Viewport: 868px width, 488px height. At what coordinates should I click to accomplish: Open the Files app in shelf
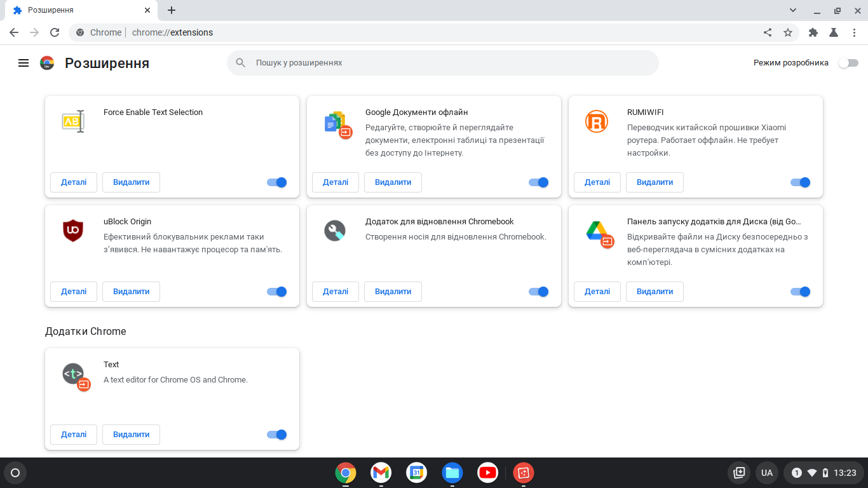click(x=452, y=473)
